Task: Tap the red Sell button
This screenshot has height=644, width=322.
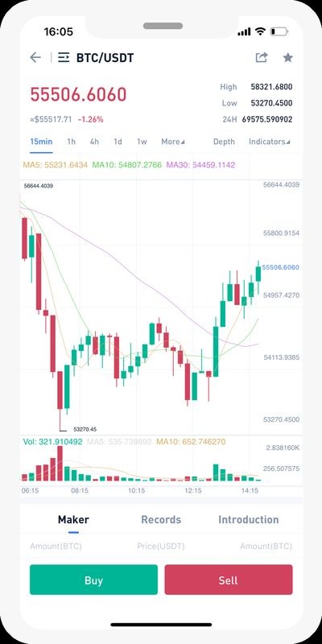Action: [229, 580]
